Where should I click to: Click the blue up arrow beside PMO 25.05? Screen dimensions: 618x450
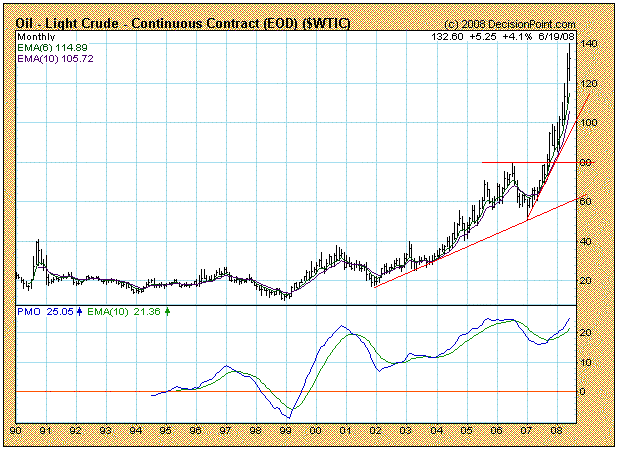click(79, 312)
